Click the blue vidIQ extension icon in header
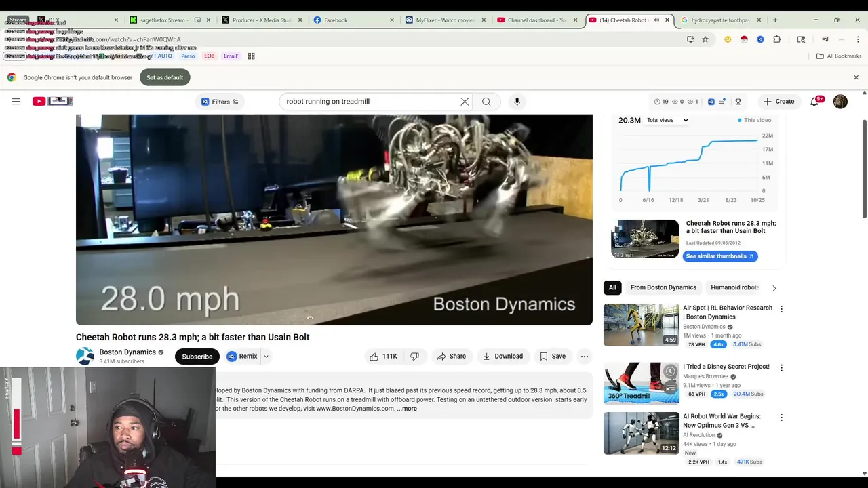Screen dimensions: 868x488 coord(711,102)
